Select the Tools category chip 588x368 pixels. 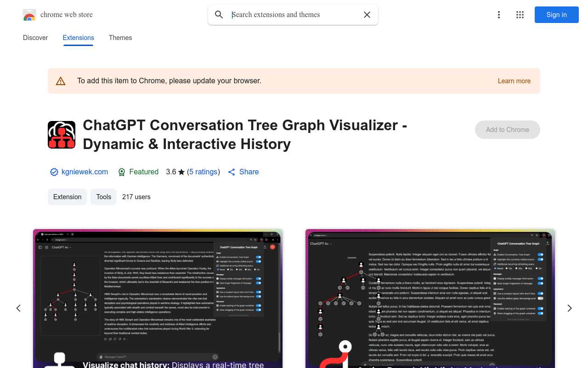(104, 197)
